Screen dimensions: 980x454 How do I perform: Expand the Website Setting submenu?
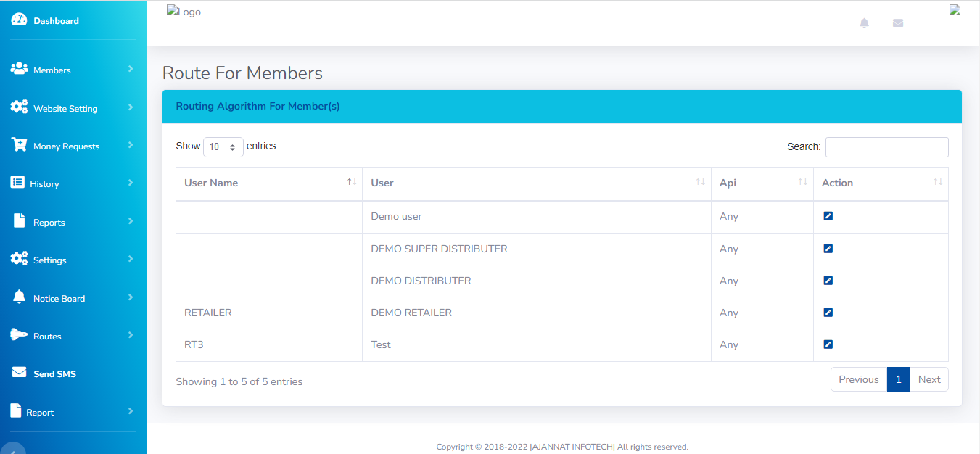(x=73, y=108)
